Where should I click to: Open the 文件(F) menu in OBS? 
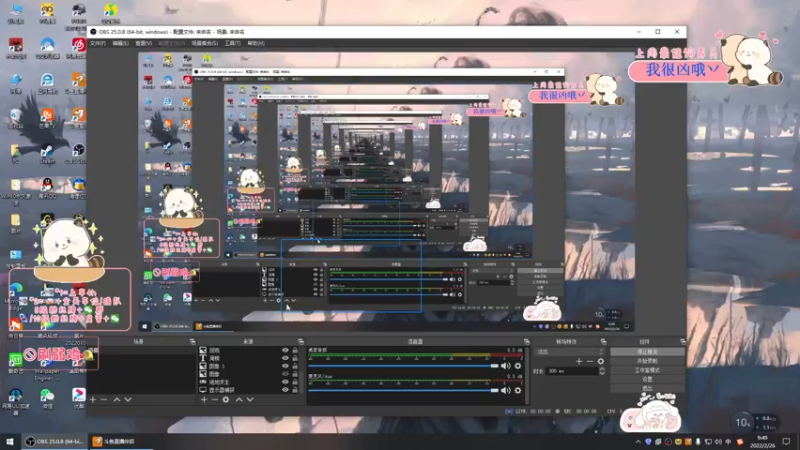(x=97, y=43)
